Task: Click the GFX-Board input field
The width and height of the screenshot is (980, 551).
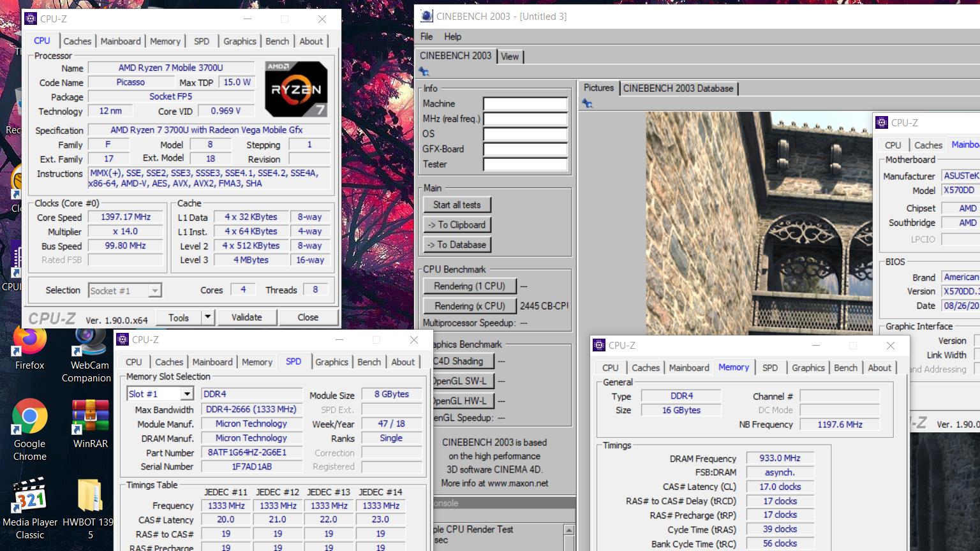Action: (525, 149)
